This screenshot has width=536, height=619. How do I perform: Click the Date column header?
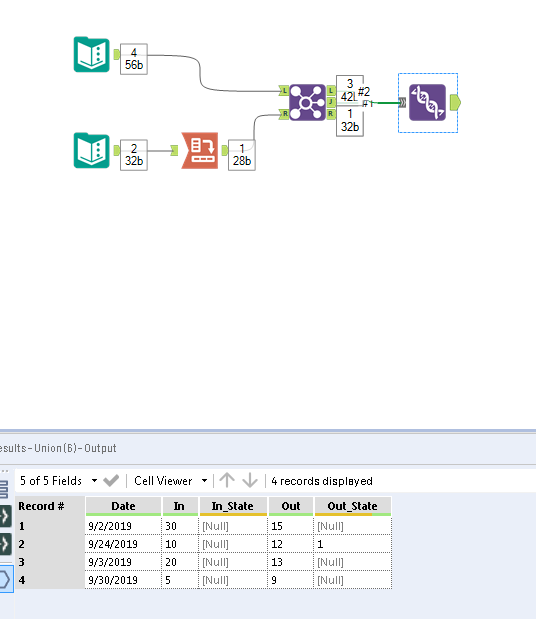[123, 506]
